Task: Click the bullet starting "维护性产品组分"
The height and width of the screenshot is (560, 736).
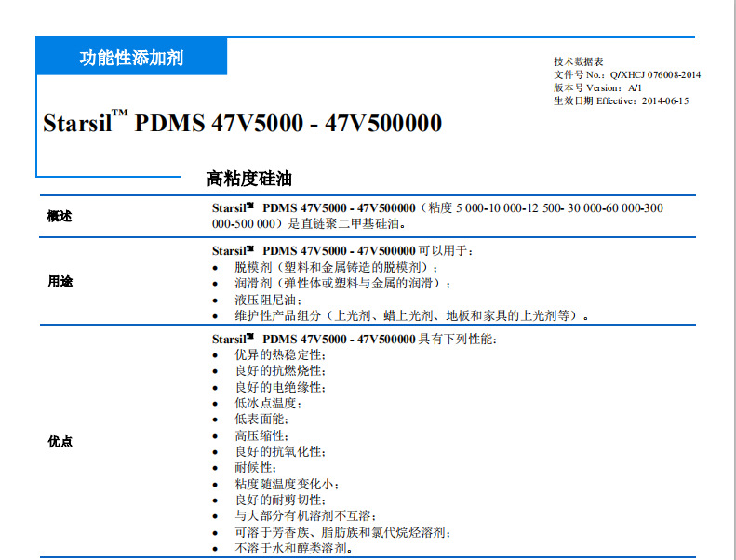Action: click(411, 315)
